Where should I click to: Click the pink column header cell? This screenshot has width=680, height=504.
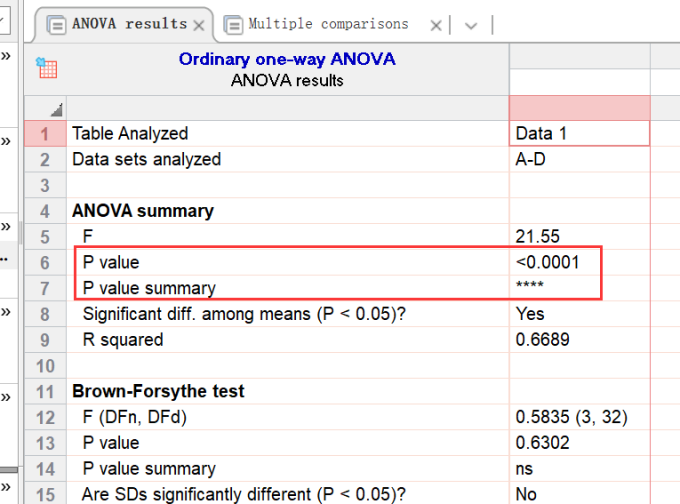tap(579, 108)
